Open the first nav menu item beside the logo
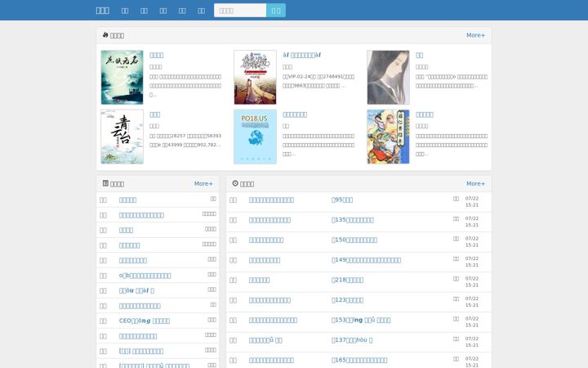 (125, 11)
